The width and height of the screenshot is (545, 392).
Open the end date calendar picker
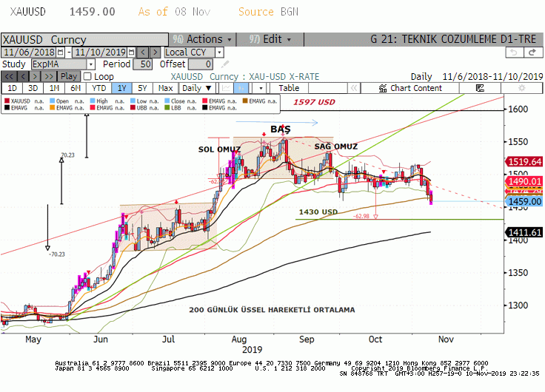click(131, 53)
